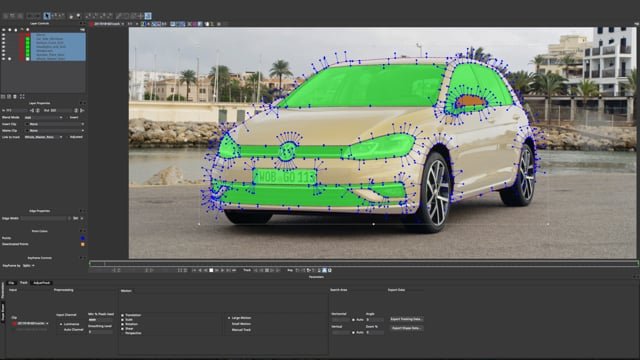The width and height of the screenshot is (640, 360).
Task: Toggle Auto checkbox for Horizontal search area
Action: (x=353, y=320)
